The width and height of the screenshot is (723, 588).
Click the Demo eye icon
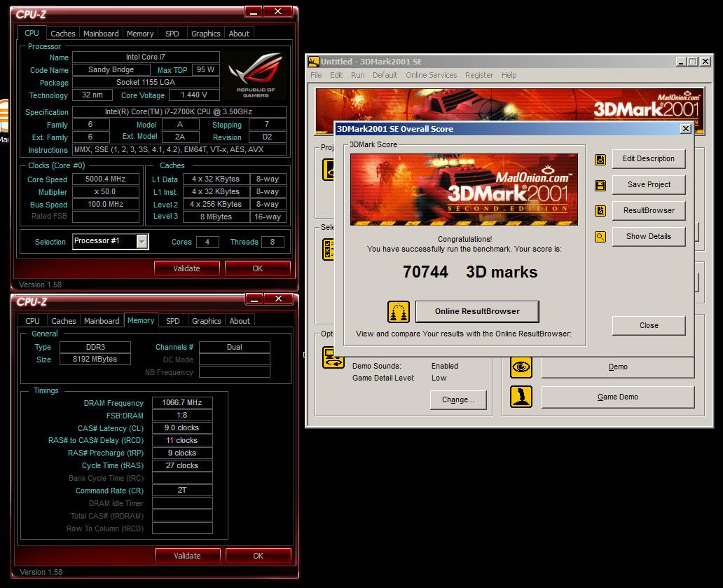(521, 367)
